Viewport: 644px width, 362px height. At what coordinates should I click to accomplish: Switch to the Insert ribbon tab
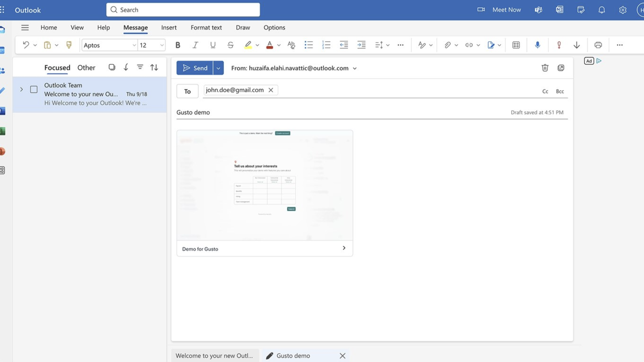[x=169, y=27]
